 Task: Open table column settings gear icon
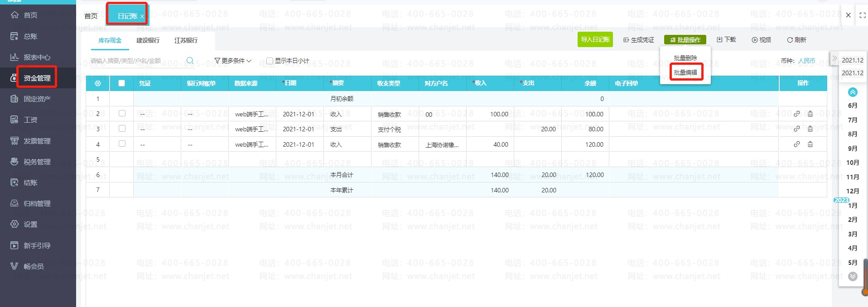point(98,83)
